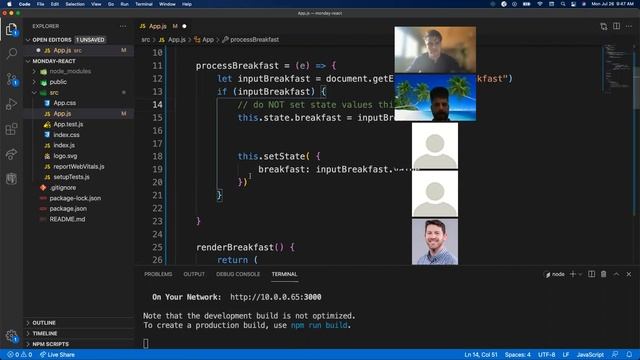Add a new terminal with plus icon
Viewport: 640px width, 360px height.
[x=573, y=274]
